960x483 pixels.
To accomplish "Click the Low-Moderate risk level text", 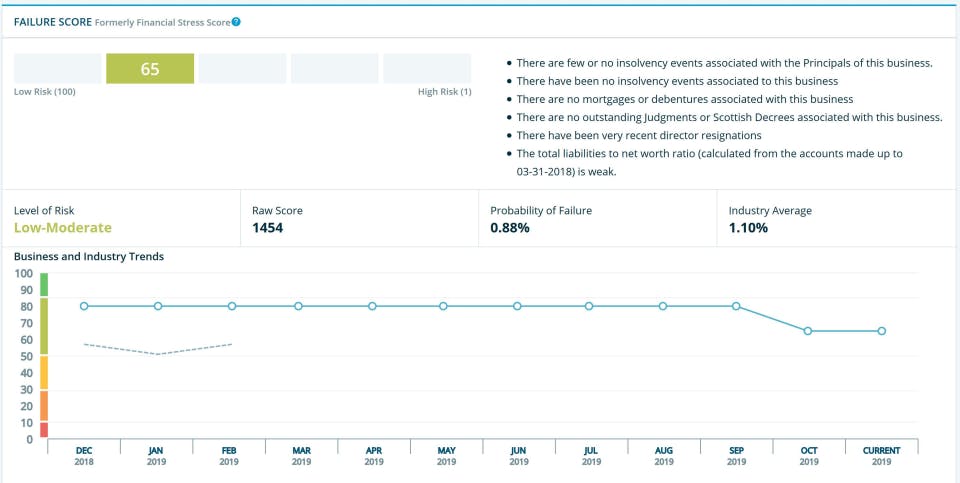I will coord(62,228).
